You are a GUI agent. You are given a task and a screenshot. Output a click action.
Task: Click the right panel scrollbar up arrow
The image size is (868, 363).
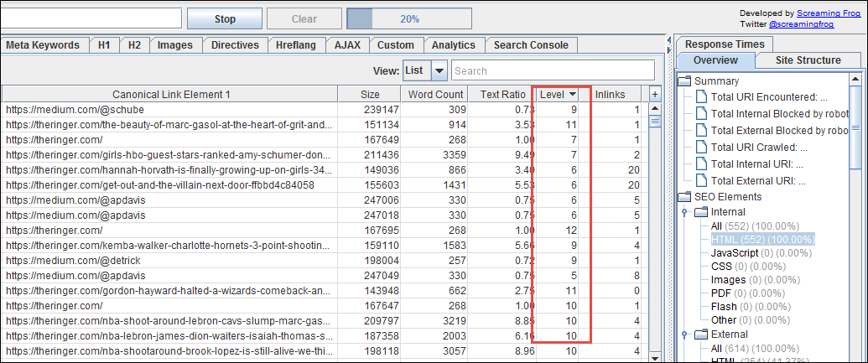(855, 80)
